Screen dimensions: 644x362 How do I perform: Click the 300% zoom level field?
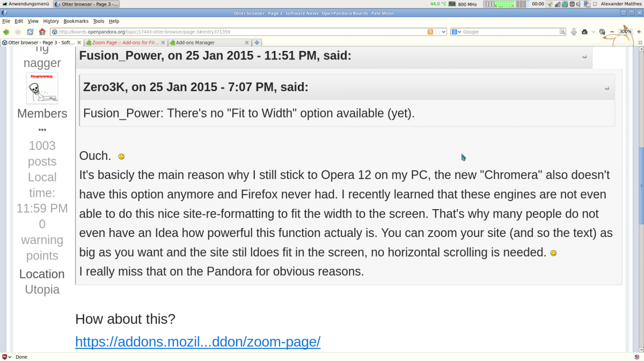coord(625,32)
